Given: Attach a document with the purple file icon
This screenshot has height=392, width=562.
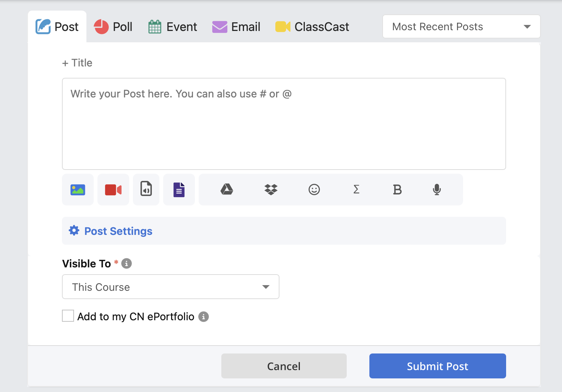Looking at the screenshot, I should click(x=179, y=190).
